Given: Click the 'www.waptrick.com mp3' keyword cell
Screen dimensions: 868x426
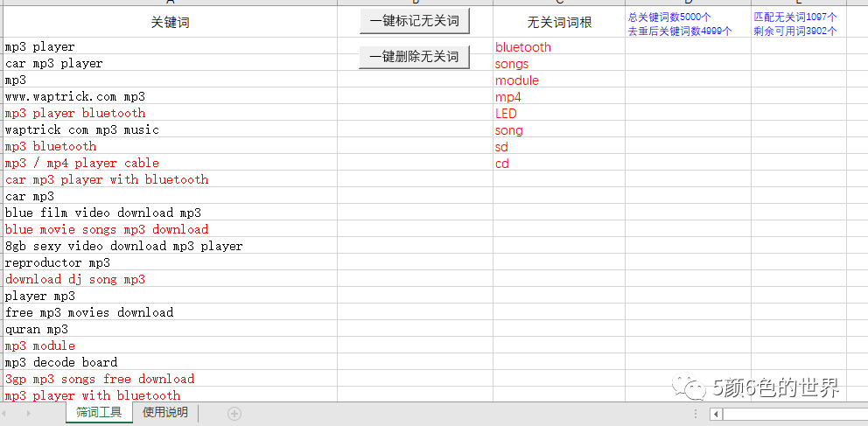Looking at the screenshot, I should pyautogui.click(x=170, y=97).
